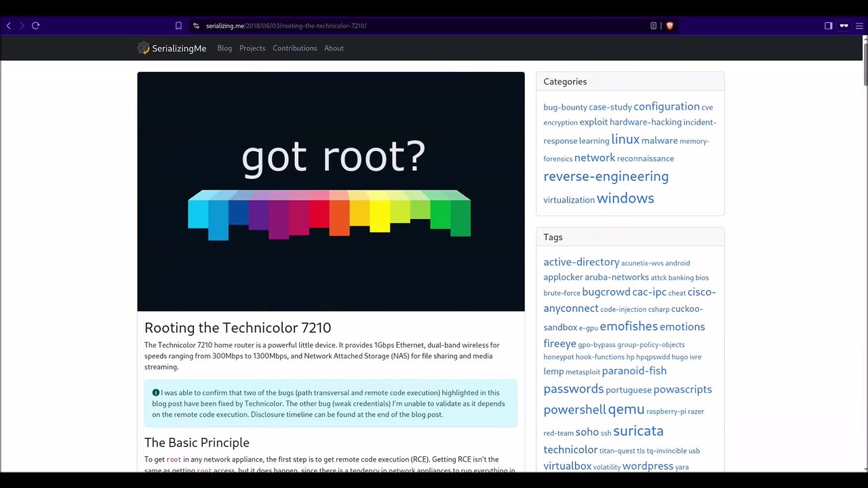Go forward in browser history
This screenshot has width=868, height=488.
[22, 26]
